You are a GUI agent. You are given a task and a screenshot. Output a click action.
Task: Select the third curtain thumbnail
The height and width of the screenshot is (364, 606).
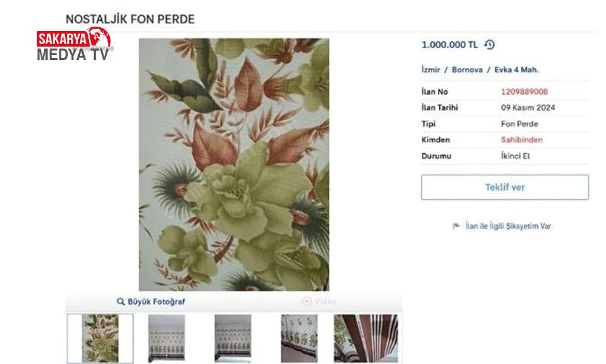[233, 339]
